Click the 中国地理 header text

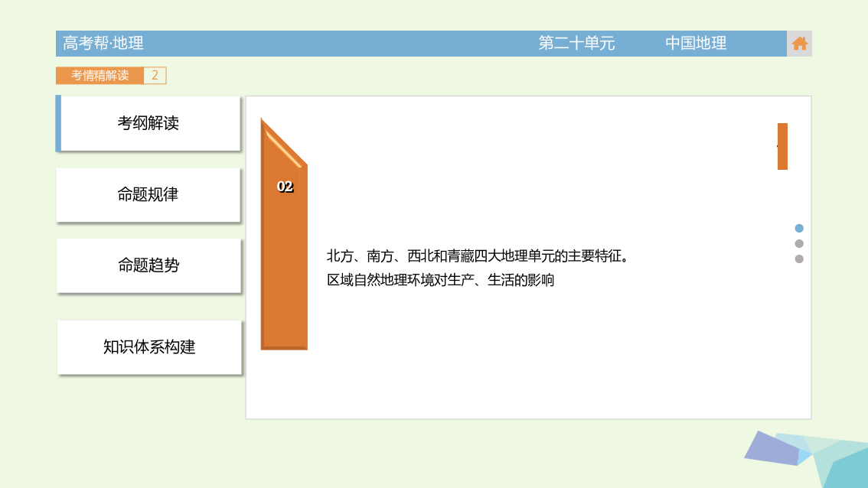tap(695, 43)
